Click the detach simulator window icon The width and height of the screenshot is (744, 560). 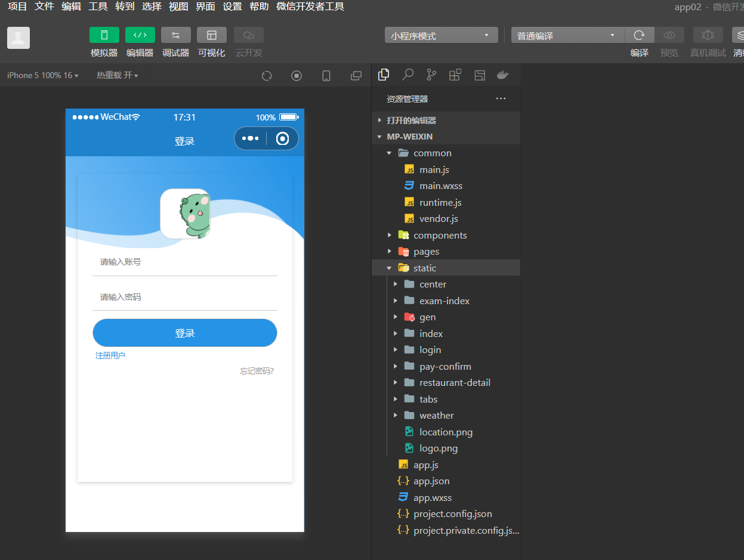356,75
